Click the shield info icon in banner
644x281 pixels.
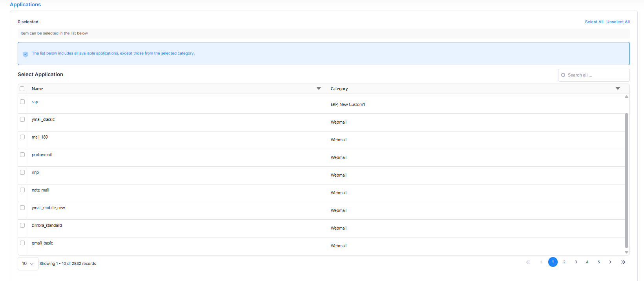click(26, 54)
